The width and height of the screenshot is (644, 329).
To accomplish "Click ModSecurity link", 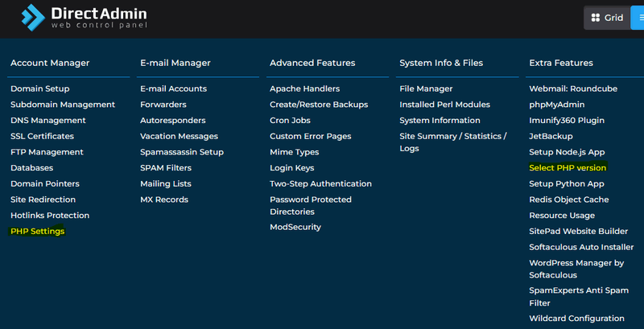I will click(x=295, y=227).
